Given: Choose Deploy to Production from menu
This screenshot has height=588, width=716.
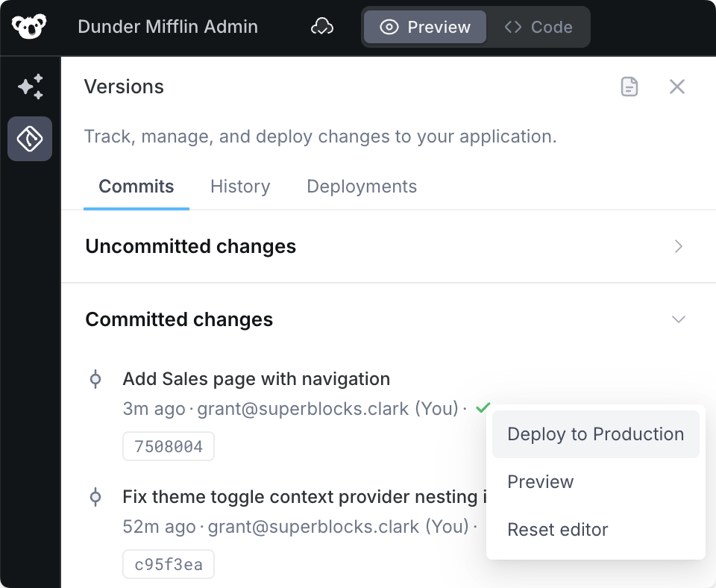Looking at the screenshot, I should [x=595, y=434].
